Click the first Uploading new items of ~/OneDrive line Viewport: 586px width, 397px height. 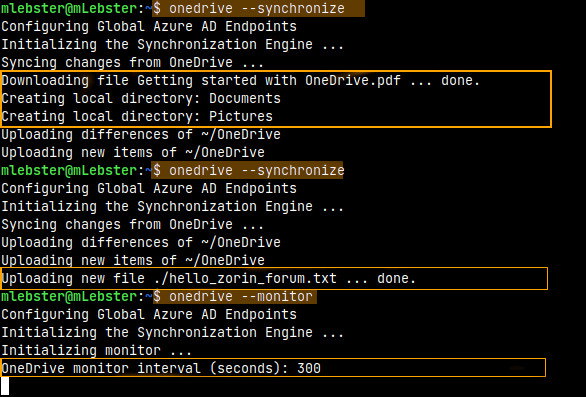point(133,153)
